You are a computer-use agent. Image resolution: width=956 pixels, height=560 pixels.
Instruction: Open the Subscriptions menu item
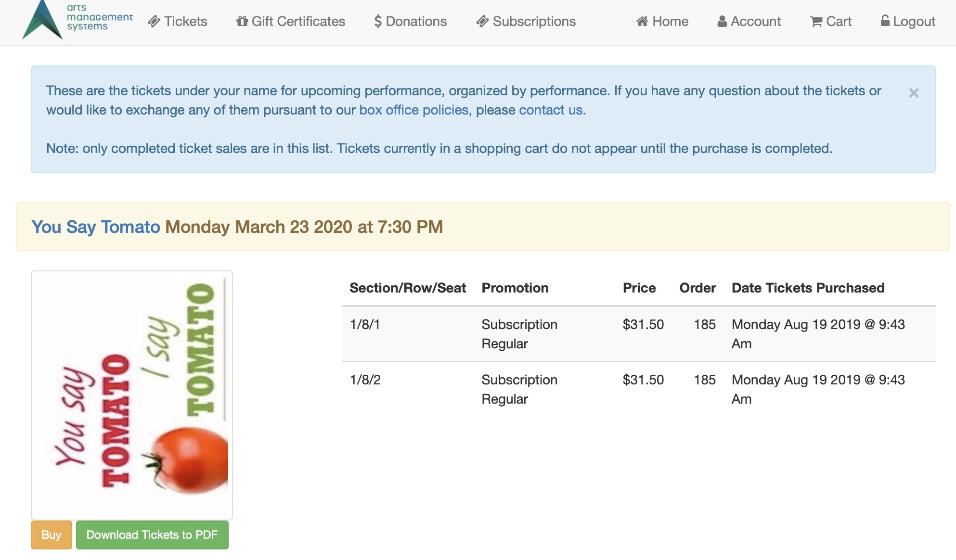526,22
